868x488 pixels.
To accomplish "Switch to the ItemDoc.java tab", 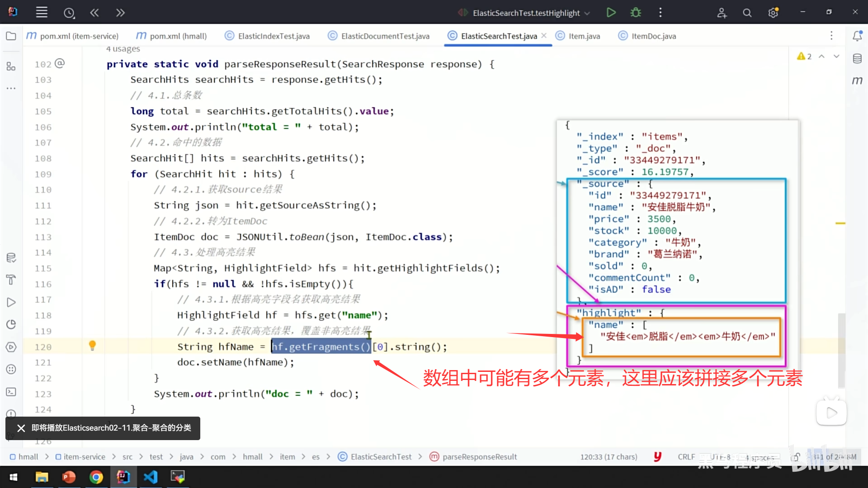I will coord(653,36).
